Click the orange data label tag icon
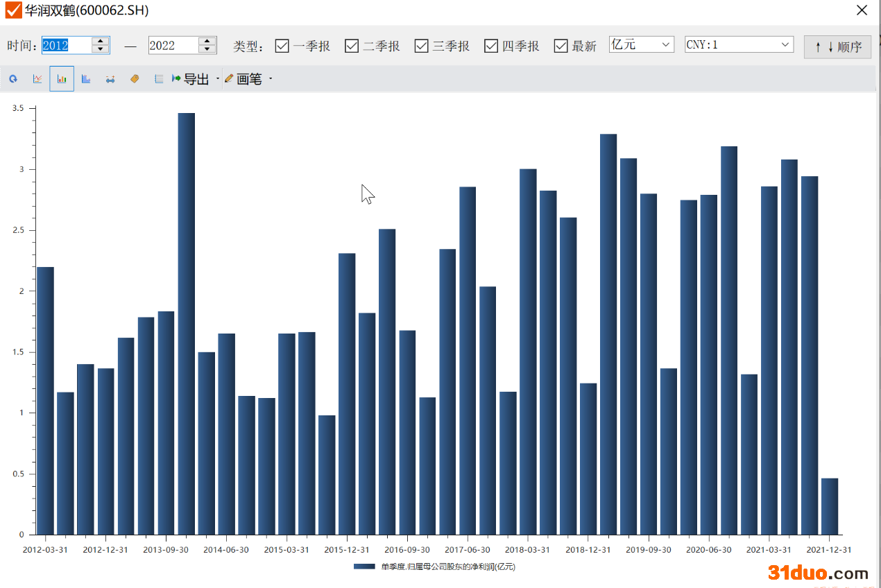The width and height of the screenshot is (881, 588). pyautogui.click(x=135, y=79)
